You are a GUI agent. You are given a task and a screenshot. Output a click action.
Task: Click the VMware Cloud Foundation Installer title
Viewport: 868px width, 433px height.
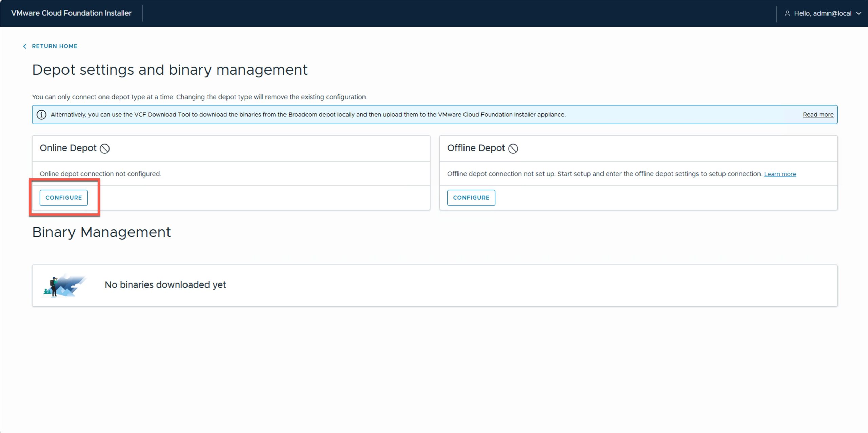tap(71, 13)
